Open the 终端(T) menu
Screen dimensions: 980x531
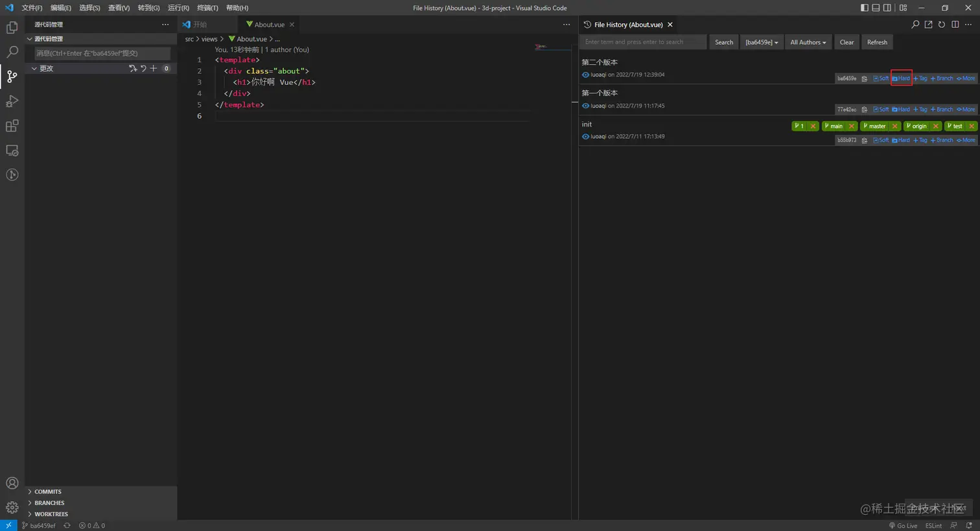(207, 8)
